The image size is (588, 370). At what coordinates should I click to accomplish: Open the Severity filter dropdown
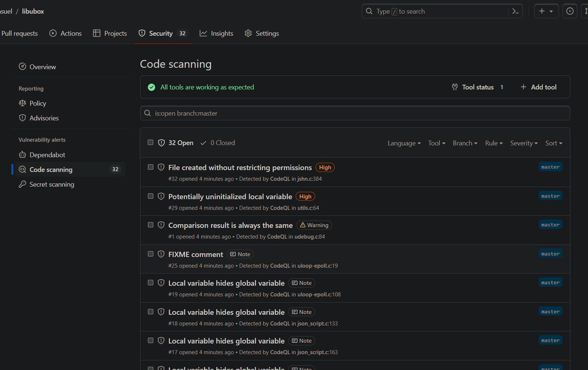click(524, 143)
